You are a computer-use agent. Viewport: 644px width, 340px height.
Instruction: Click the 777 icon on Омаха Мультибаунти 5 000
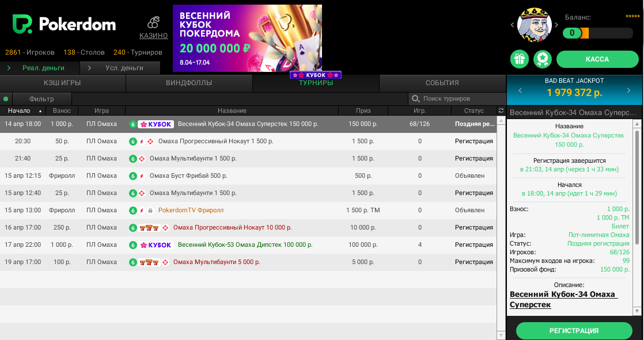(x=149, y=262)
